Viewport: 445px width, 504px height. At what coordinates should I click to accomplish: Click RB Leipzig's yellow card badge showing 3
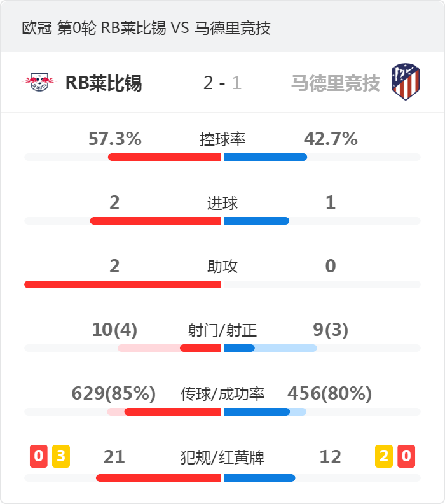pos(61,456)
